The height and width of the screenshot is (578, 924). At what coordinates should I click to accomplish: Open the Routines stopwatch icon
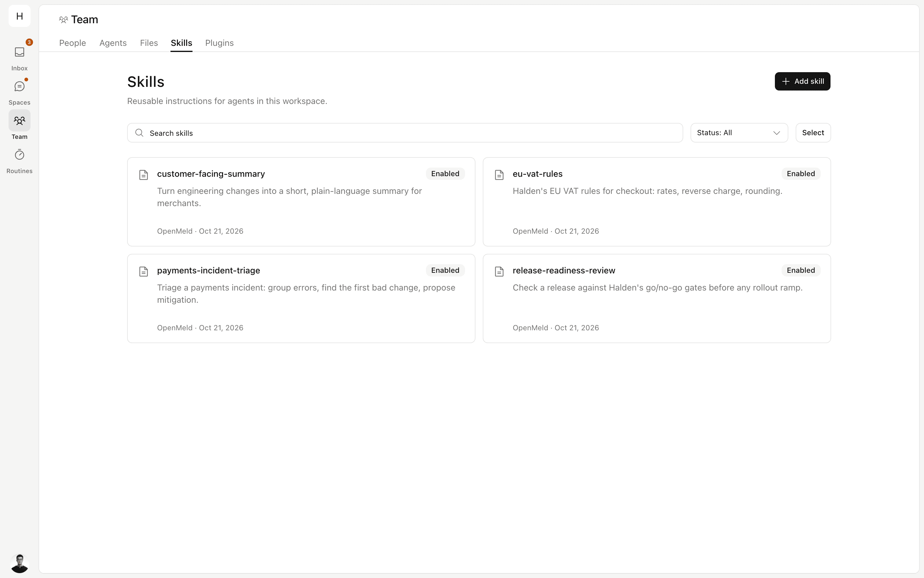20,155
